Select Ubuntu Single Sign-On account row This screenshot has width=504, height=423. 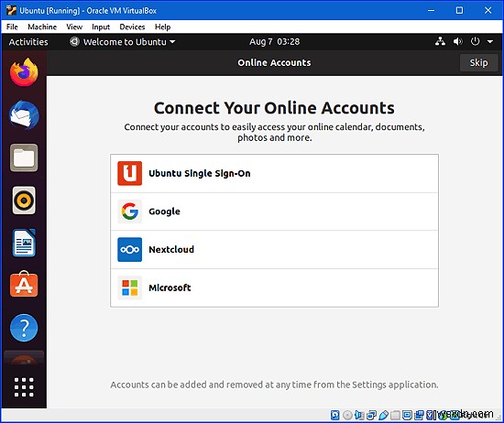pos(274,173)
